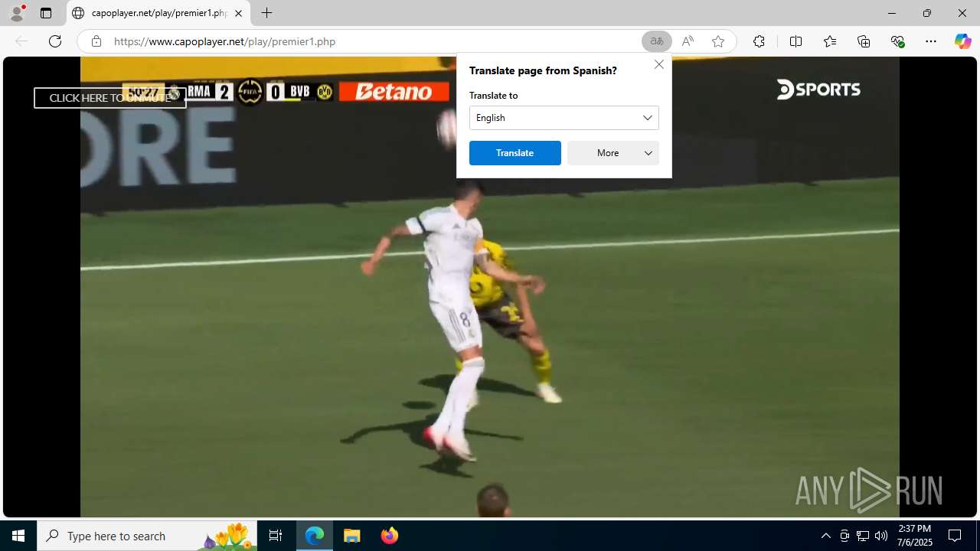Open the volume tray icon
980x551 pixels.
pyautogui.click(x=881, y=536)
